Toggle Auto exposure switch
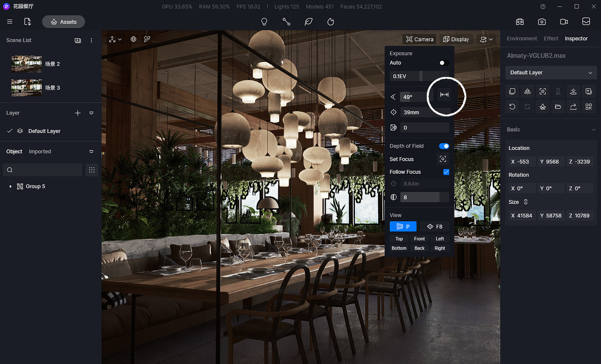 pyautogui.click(x=443, y=63)
